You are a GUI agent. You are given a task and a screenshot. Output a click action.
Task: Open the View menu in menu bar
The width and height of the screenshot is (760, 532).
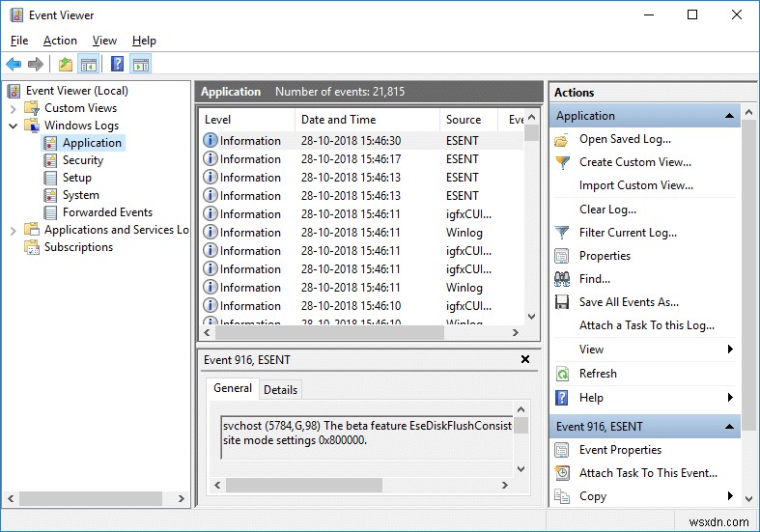104,41
